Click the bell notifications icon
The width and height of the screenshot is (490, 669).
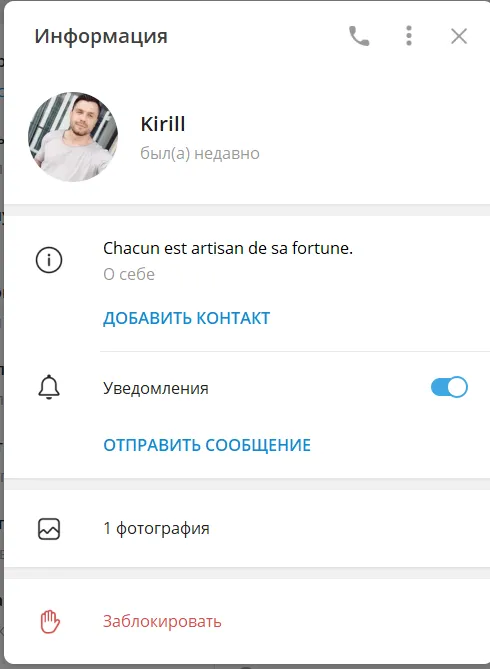[49, 387]
